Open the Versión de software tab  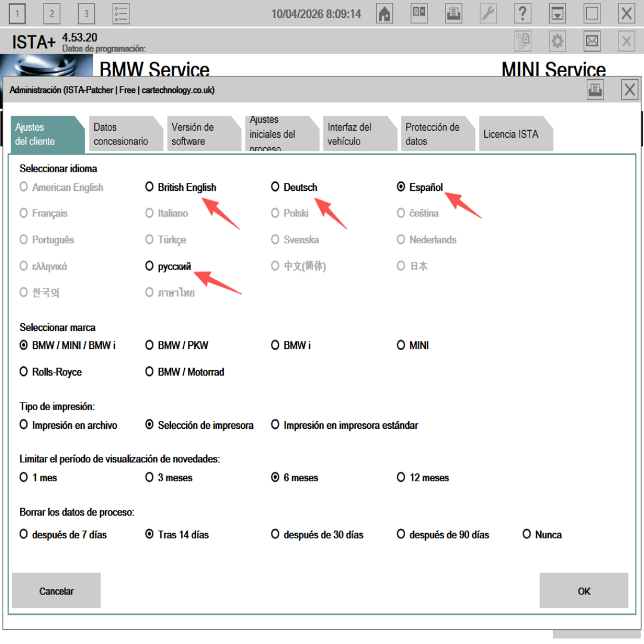[204, 134]
